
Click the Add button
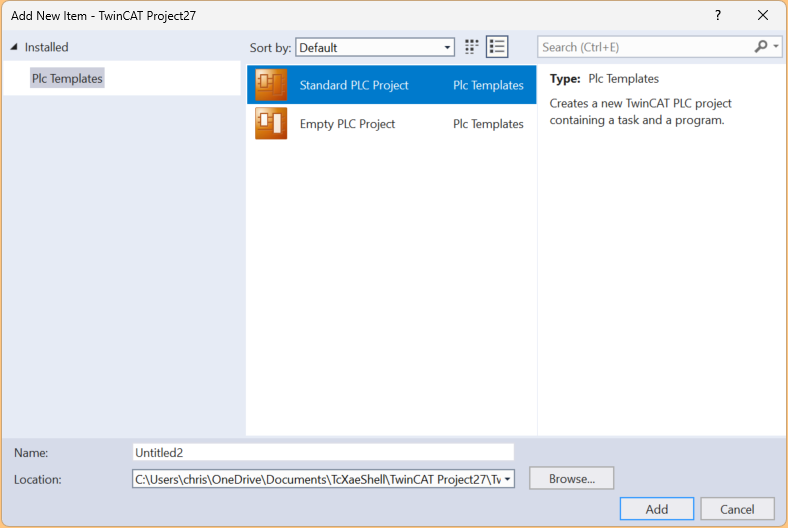(x=656, y=509)
